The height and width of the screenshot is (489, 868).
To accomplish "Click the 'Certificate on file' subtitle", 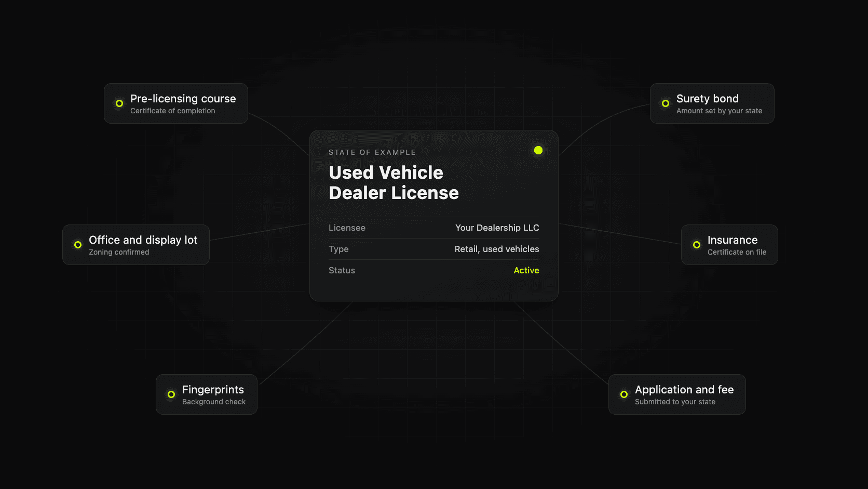I will coord(737,252).
